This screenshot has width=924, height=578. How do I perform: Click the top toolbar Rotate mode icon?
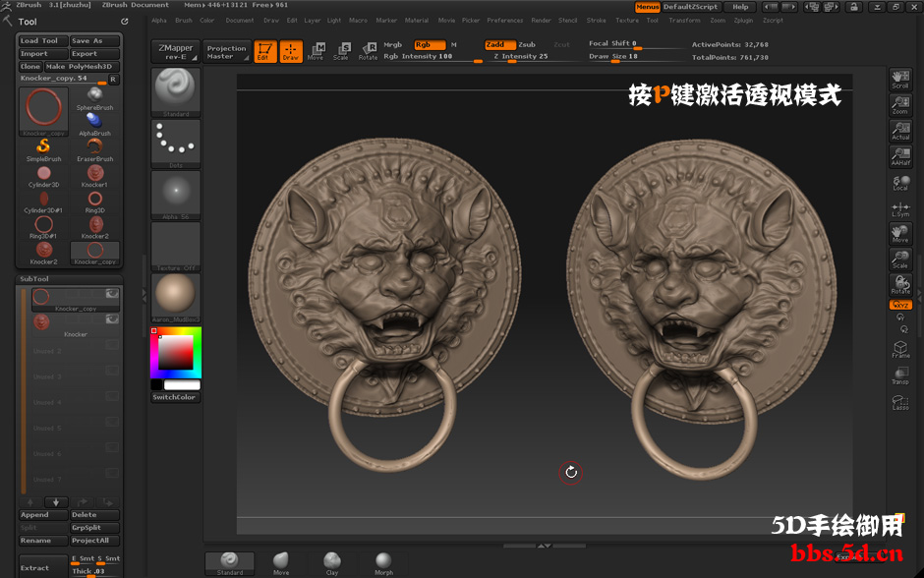click(369, 51)
